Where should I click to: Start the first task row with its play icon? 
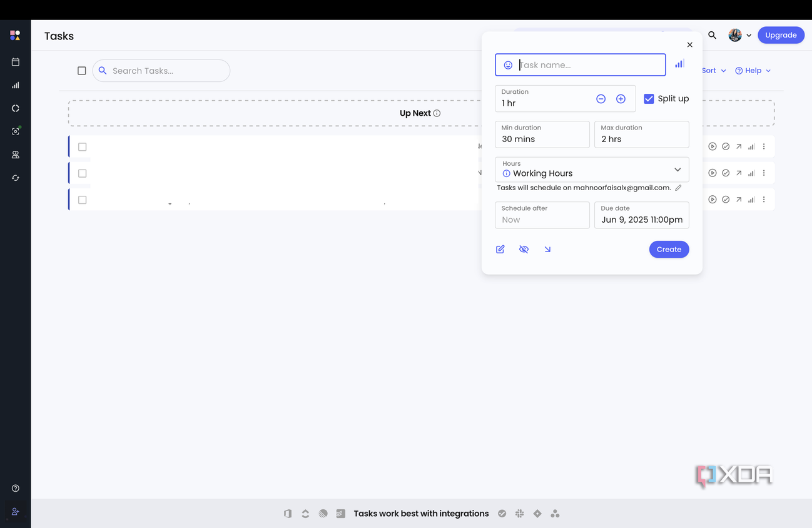(x=712, y=146)
